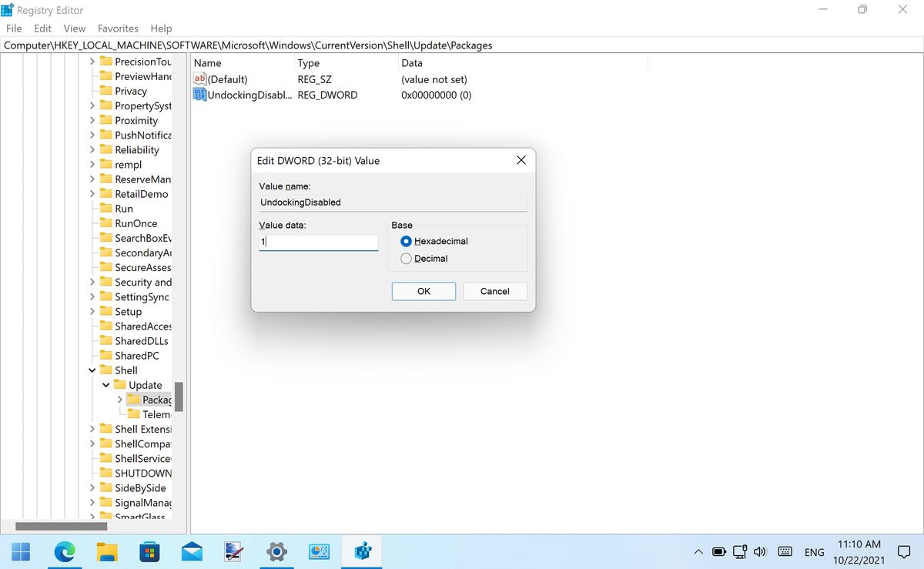Screen dimensions: 924x569
Task: Open Microsoft Edge from the taskbar
Action: click(x=65, y=551)
